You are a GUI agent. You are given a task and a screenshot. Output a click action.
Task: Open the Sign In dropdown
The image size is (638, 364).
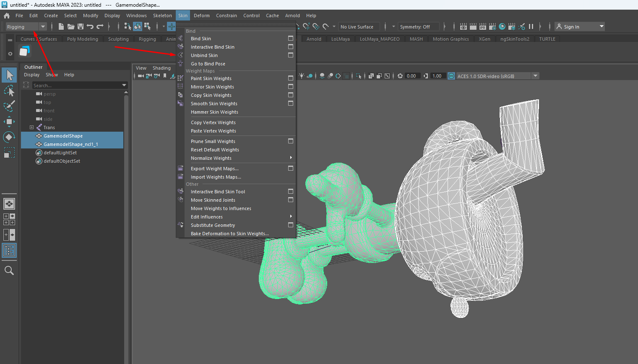(580, 26)
